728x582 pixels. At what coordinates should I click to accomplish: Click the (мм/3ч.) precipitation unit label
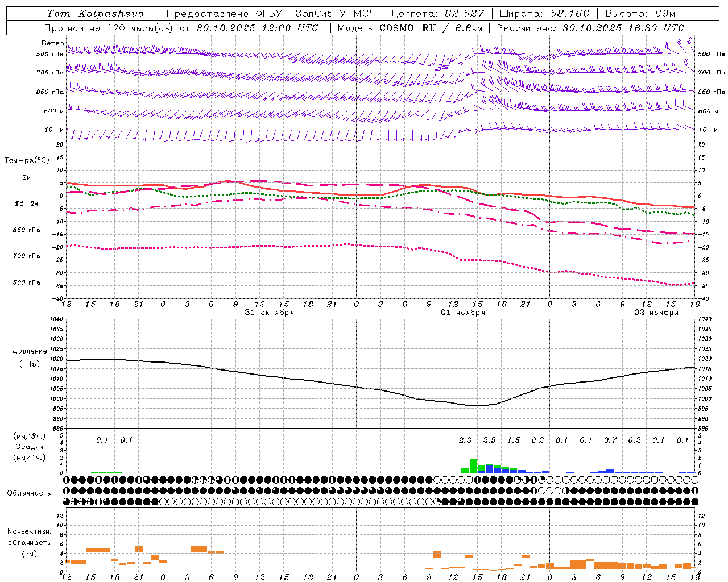[x=30, y=436]
